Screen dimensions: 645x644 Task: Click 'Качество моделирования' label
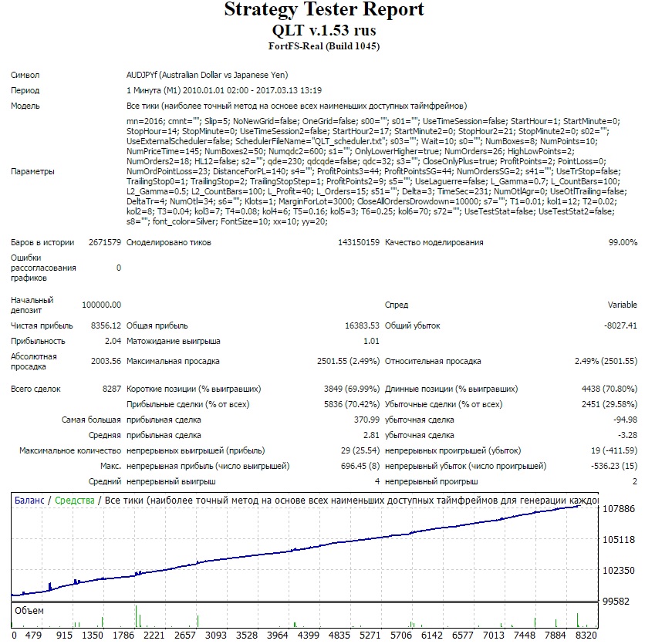(434, 242)
